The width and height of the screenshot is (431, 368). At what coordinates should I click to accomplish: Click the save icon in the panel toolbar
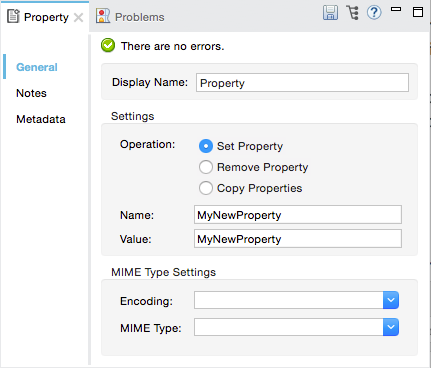pyautogui.click(x=330, y=13)
